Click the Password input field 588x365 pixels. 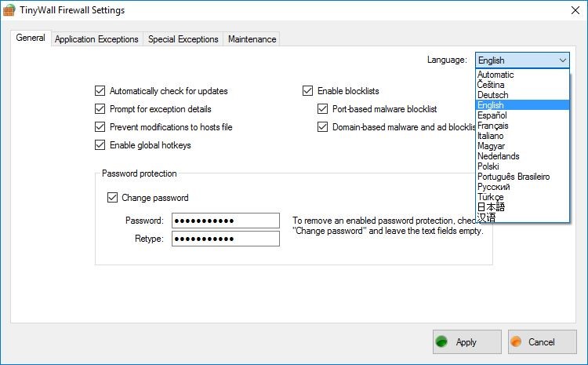point(226,221)
